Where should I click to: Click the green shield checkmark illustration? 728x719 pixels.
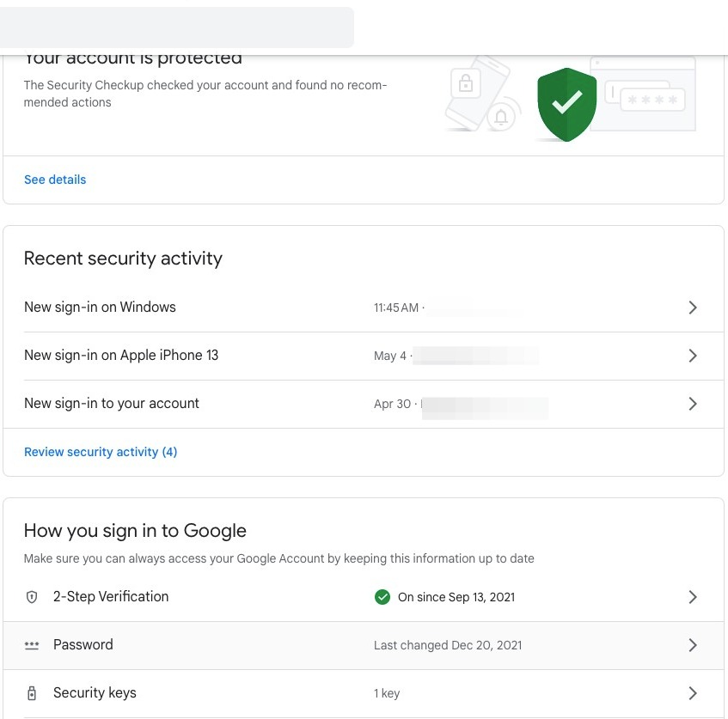566,104
